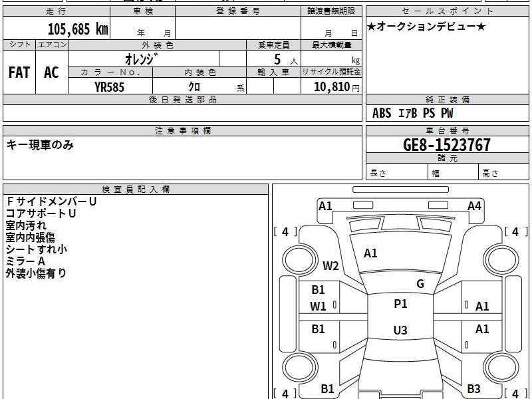Click the A4 damage mark on the diagram
Screen dimensions: 532x399
pos(474,206)
